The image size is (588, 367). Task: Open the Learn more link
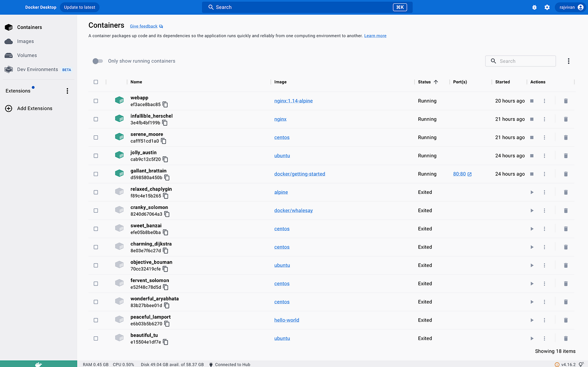coord(375,36)
